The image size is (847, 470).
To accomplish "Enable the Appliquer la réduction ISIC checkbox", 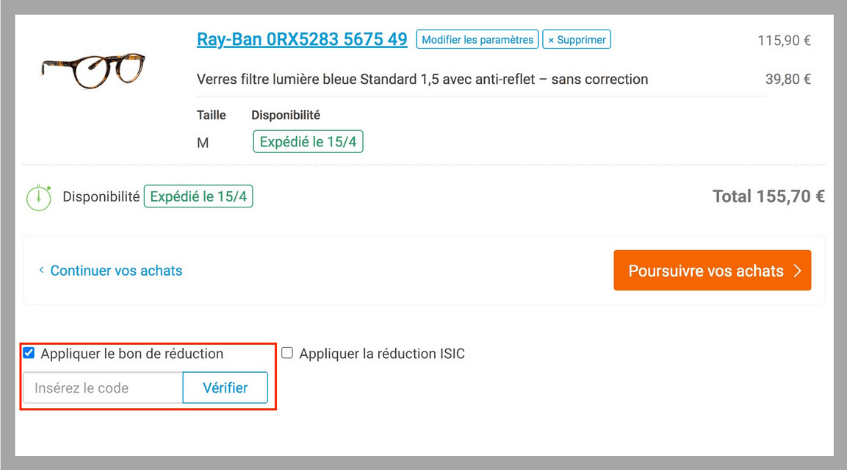I will tap(287, 353).
